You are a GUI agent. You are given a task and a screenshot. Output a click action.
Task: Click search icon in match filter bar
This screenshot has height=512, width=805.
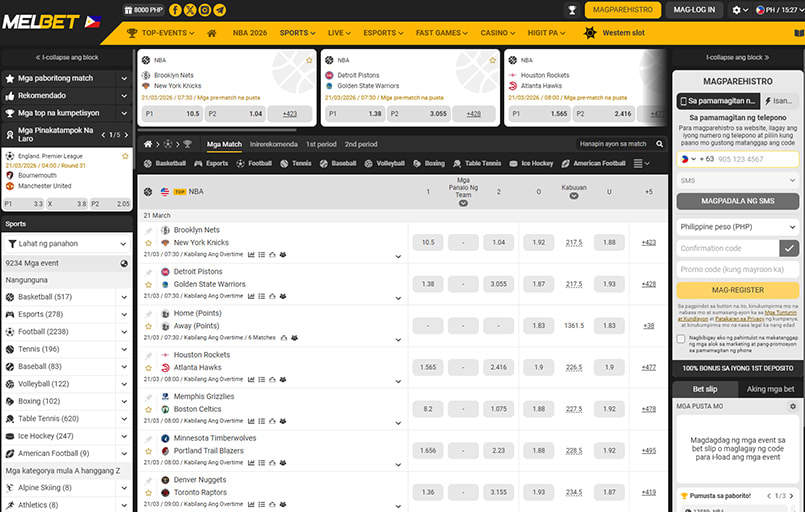661,144
